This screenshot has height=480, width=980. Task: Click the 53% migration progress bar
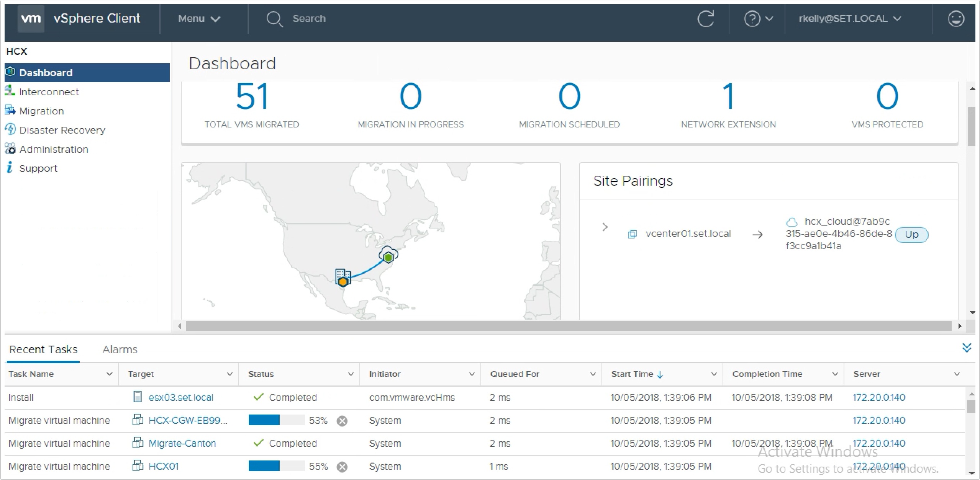277,420
